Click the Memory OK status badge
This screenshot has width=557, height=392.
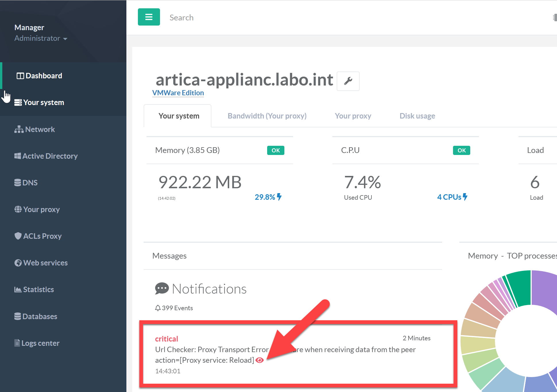pyautogui.click(x=275, y=150)
